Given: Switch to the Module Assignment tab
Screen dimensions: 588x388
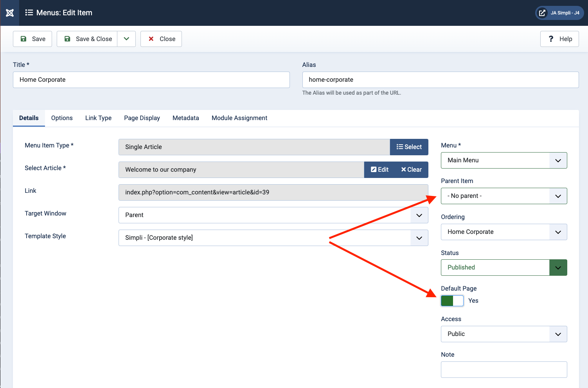Looking at the screenshot, I should click(x=239, y=118).
